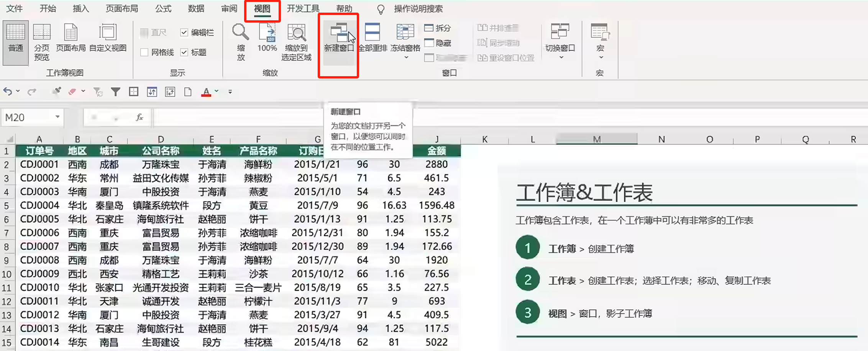Click 新建窗口 to open new window
868x351 pixels.
tap(339, 38)
